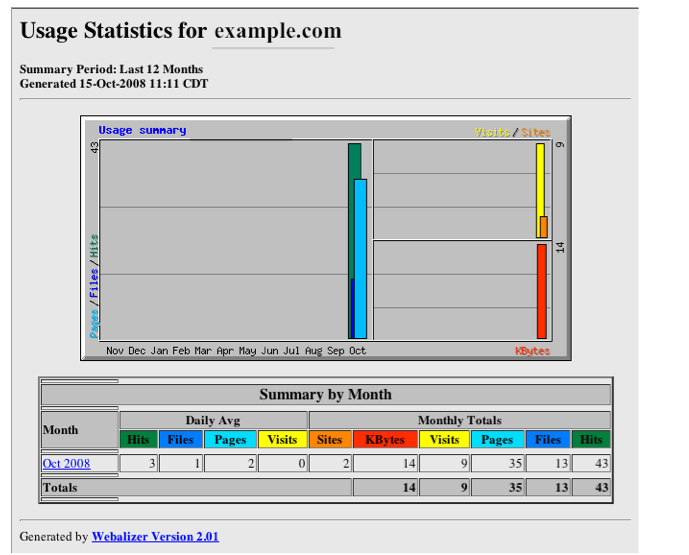Click the cyan Pages bar in chart
The width and height of the screenshot is (689, 555).
pyautogui.click(x=361, y=260)
